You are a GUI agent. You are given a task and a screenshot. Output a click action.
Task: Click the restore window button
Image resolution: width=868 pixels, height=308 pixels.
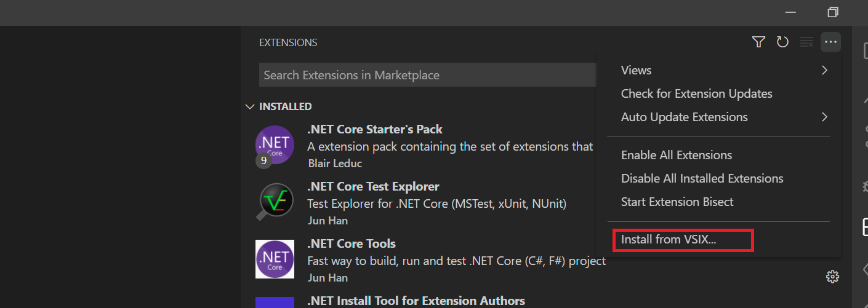tap(833, 12)
